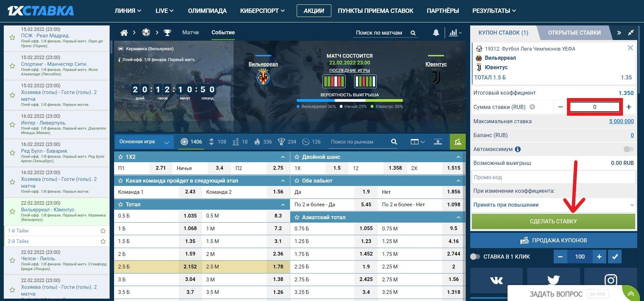Remove Villarreal–Juventus bet from coupon
The width and height of the screenshot is (644, 301).
(x=630, y=48)
